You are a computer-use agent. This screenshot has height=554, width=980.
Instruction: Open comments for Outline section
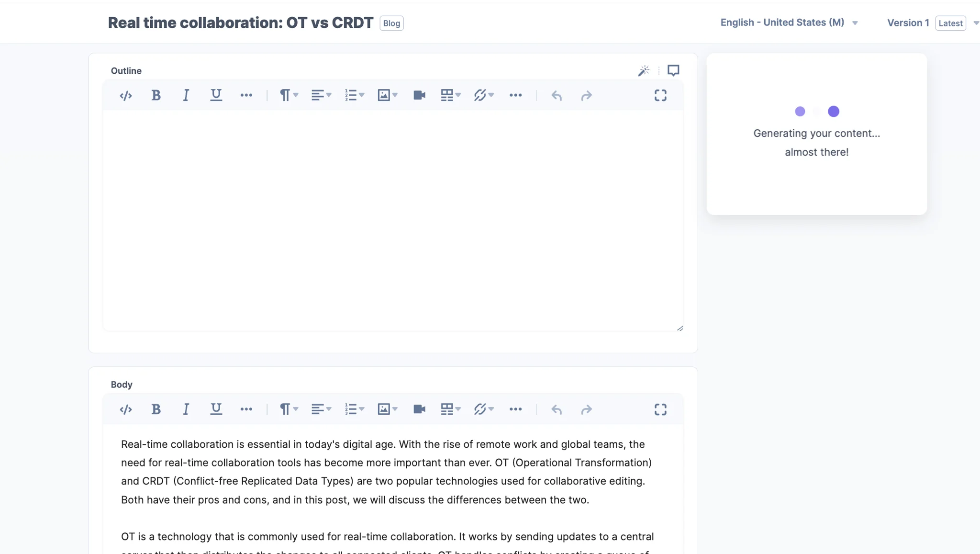(673, 71)
